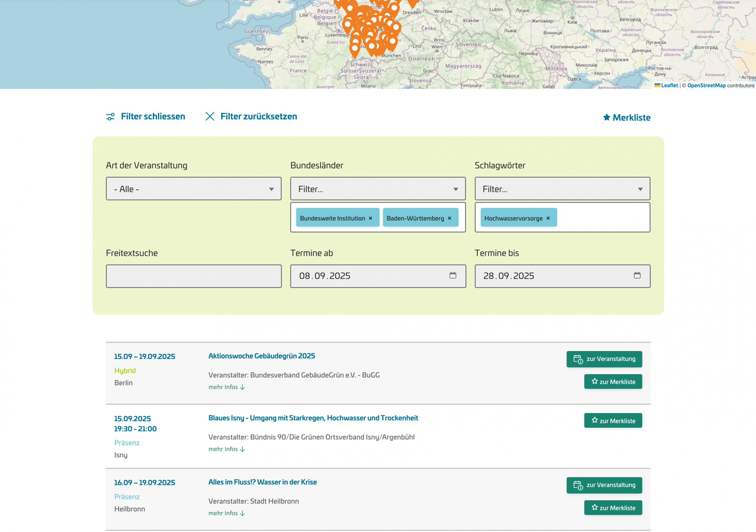Click into the Freitextsuche search field

click(x=193, y=276)
